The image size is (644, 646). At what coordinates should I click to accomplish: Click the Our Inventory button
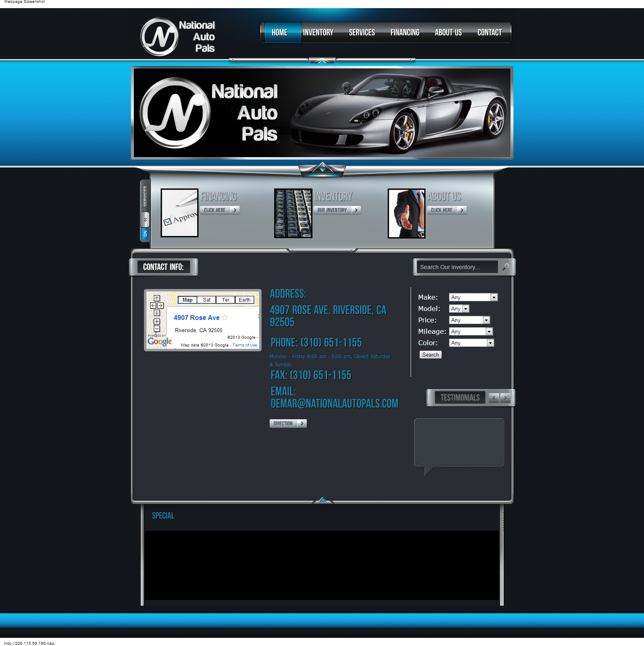pyautogui.click(x=337, y=210)
